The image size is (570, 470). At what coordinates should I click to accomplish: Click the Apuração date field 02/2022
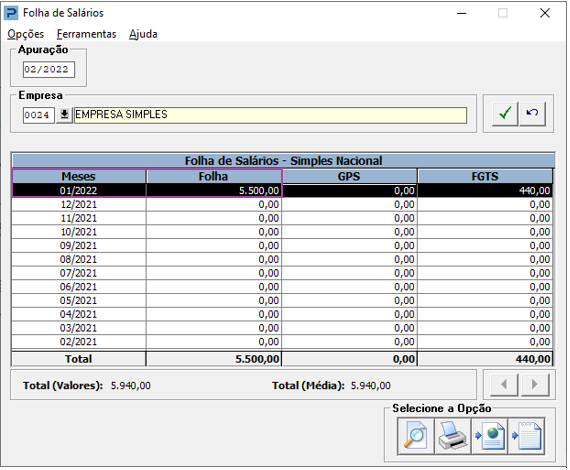tap(49, 69)
